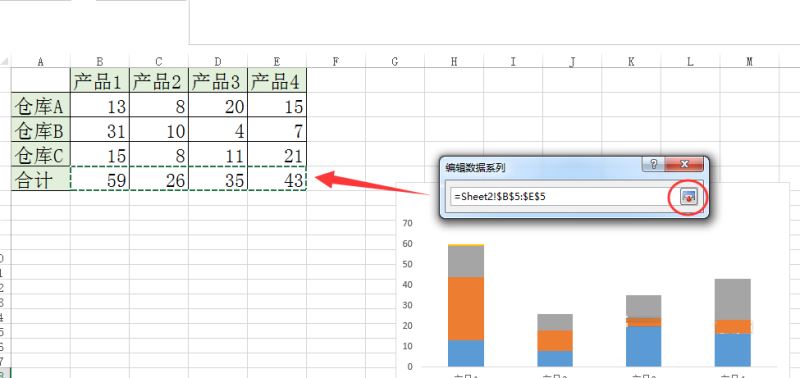This screenshot has width=800, height=378.
Task: Select cell 产品2 header
Action: [159, 80]
